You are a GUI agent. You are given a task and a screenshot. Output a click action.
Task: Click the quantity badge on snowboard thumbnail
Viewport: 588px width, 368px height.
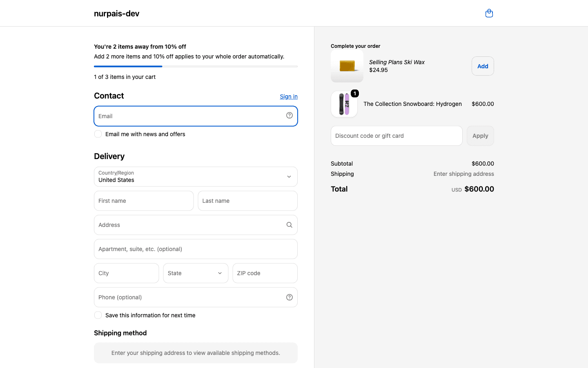[x=355, y=94]
